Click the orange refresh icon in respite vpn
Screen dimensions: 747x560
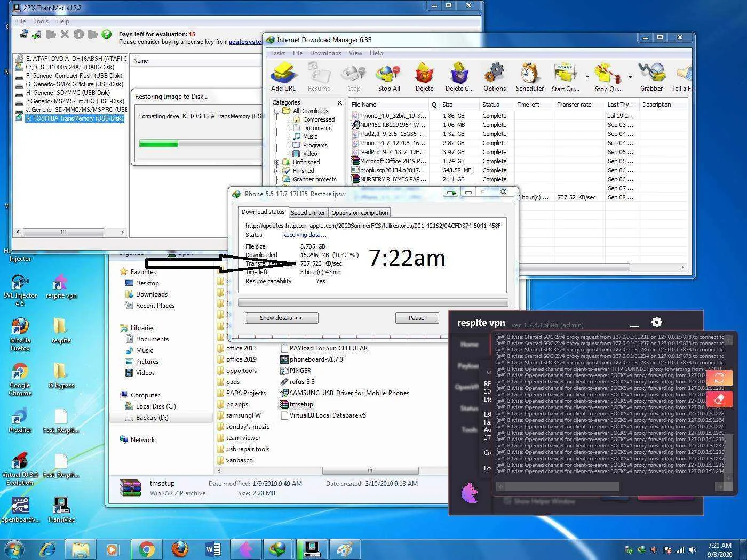pyautogui.click(x=719, y=378)
